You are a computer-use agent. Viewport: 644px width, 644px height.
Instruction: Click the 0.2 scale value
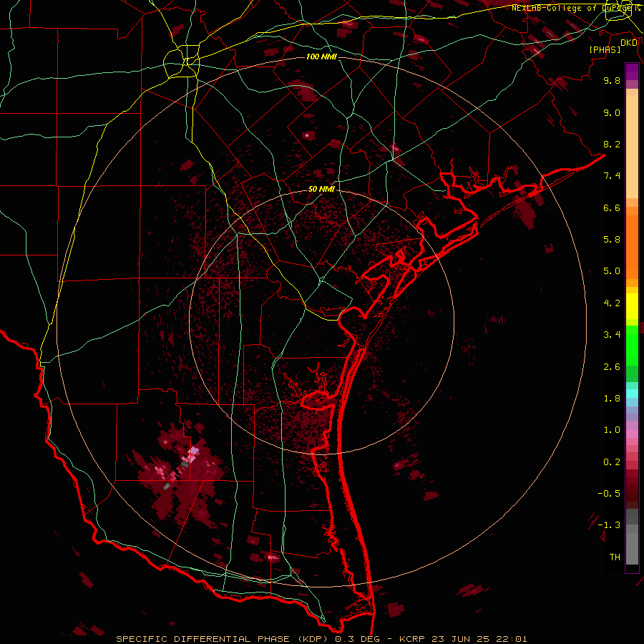(x=612, y=462)
